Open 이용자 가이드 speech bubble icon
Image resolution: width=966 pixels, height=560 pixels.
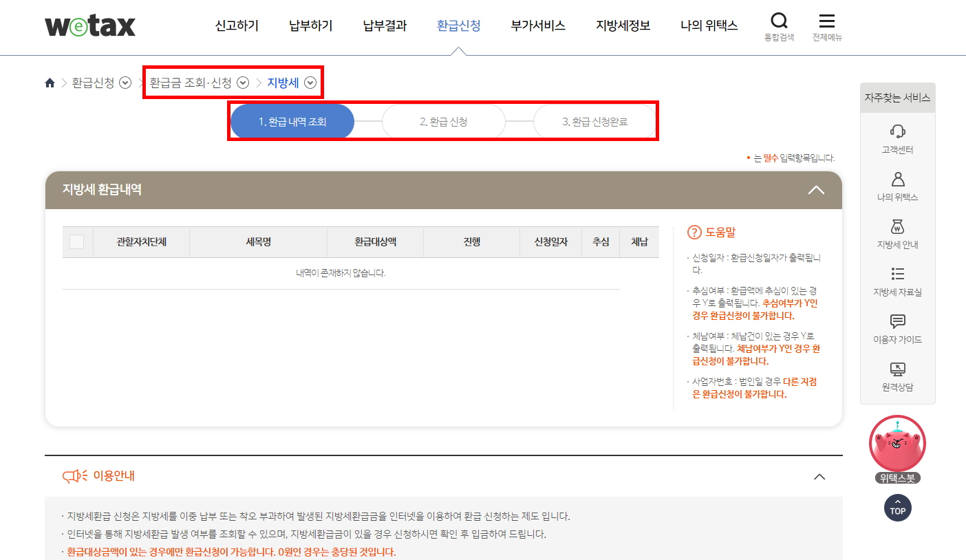pos(897,321)
